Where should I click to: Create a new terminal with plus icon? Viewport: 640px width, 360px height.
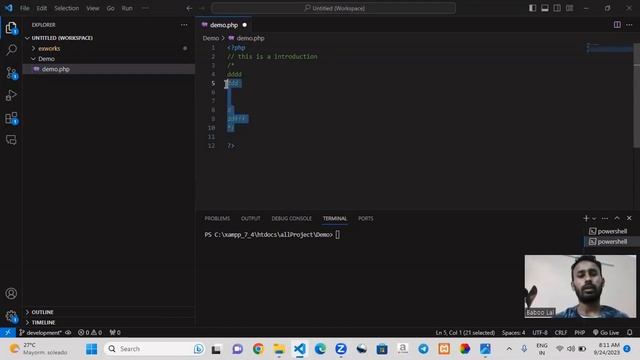pyautogui.click(x=586, y=218)
